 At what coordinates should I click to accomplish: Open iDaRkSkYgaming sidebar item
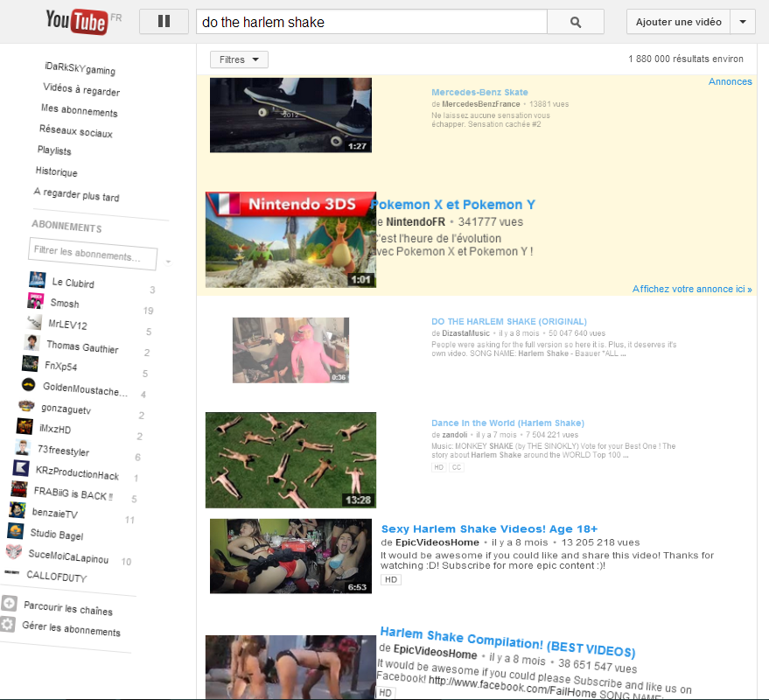pyautogui.click(x=80, y=68)
